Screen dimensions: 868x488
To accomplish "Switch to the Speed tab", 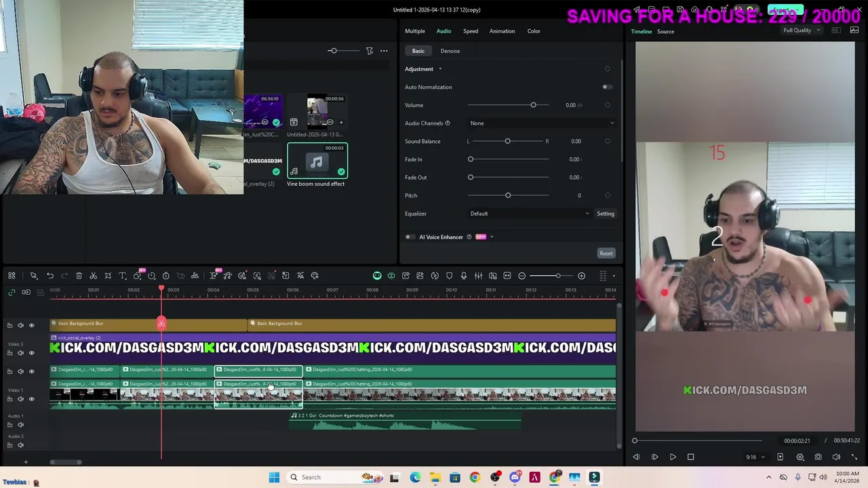I will (471, 31).
